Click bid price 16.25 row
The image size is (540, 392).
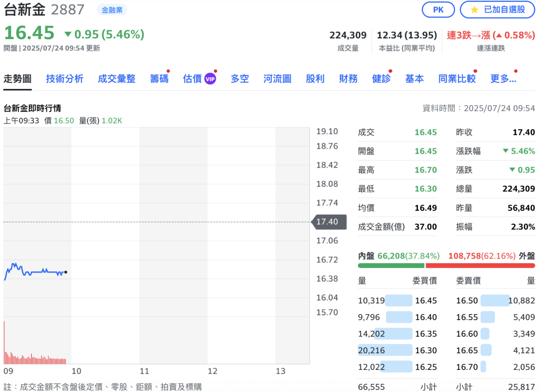coord(397,367)
